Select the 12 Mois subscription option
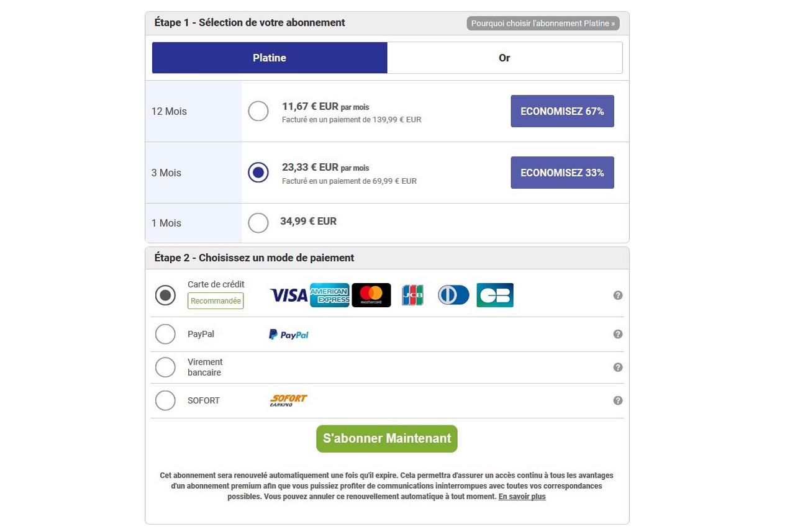Image resolution: width=795 pixels, height=532 pixels. point(258,112)
